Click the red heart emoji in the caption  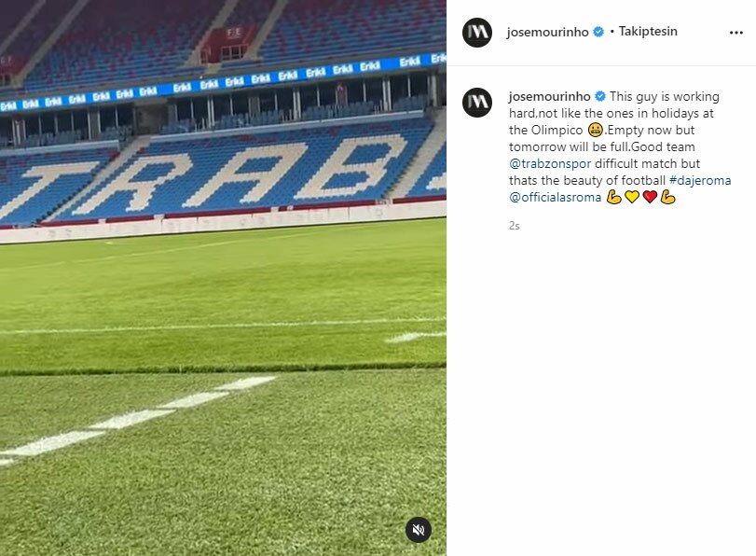[650, 197]
